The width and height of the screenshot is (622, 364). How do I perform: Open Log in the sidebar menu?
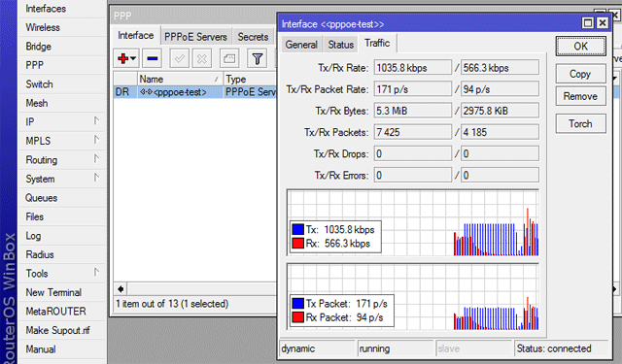pyautogui.click(x=33, y=236)
